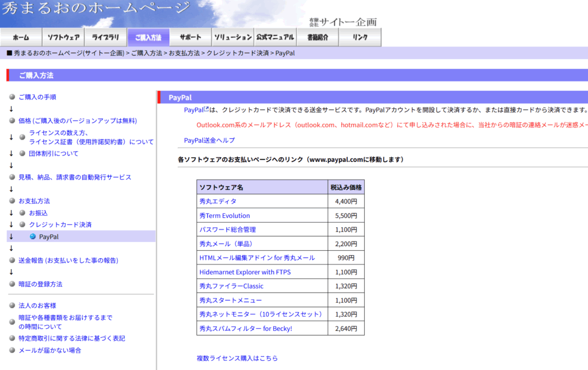Switch to the ソフトウェア tab

click(63, 37)
